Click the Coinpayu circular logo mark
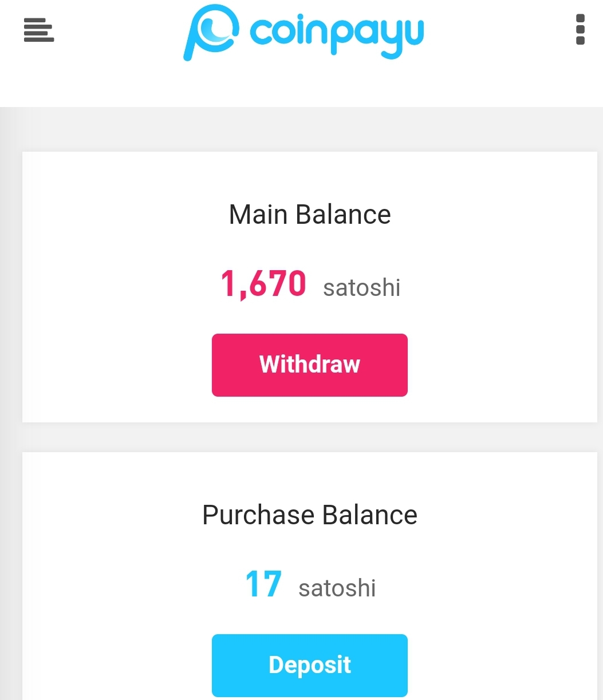This screenshot has height=700, width=603. pyautogui.click(x=210, y=31)
